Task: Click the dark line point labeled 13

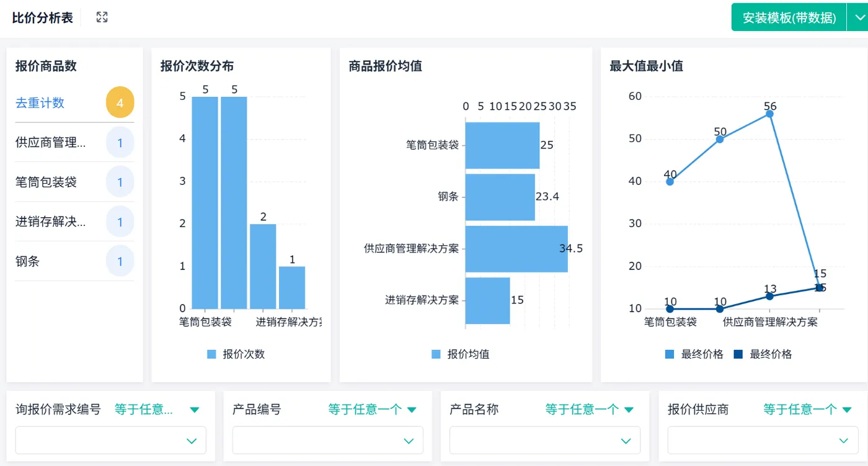Action: [x=769, y=296]
